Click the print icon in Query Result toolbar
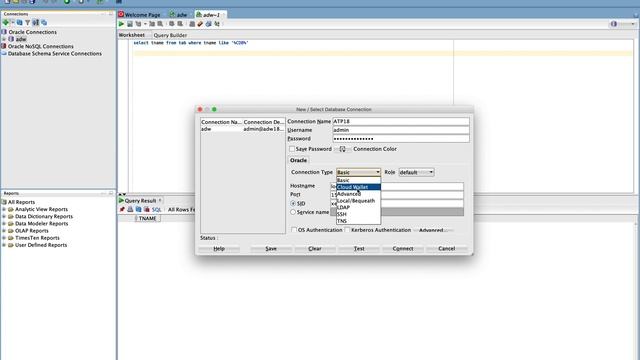This screenshot has height=360, width=640. (x=130, y=209)
